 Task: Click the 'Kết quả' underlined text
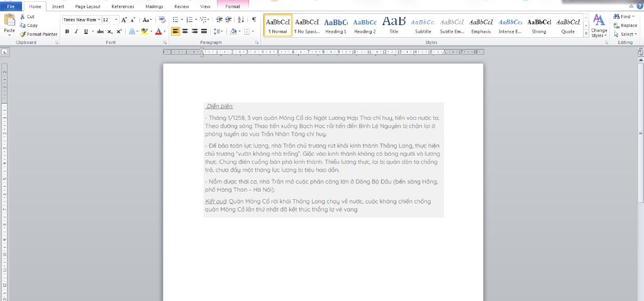click(x=216, y=202)
